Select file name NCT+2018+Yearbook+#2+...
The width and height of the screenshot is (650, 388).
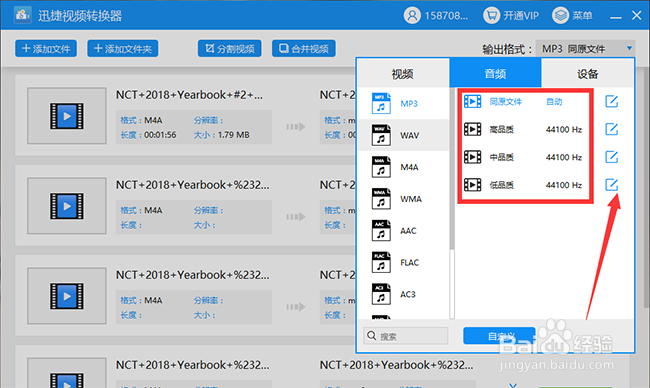189,95
